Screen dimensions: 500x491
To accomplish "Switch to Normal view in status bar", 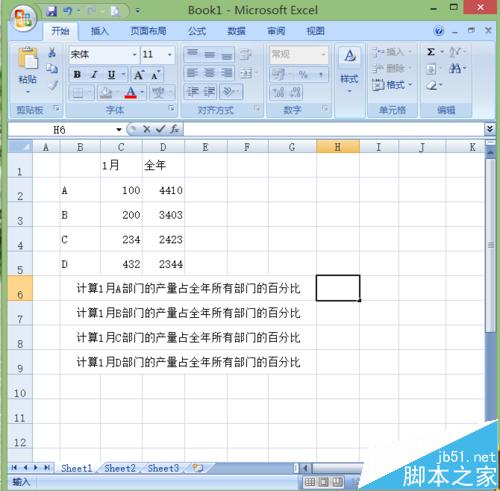I will (310, 482).
